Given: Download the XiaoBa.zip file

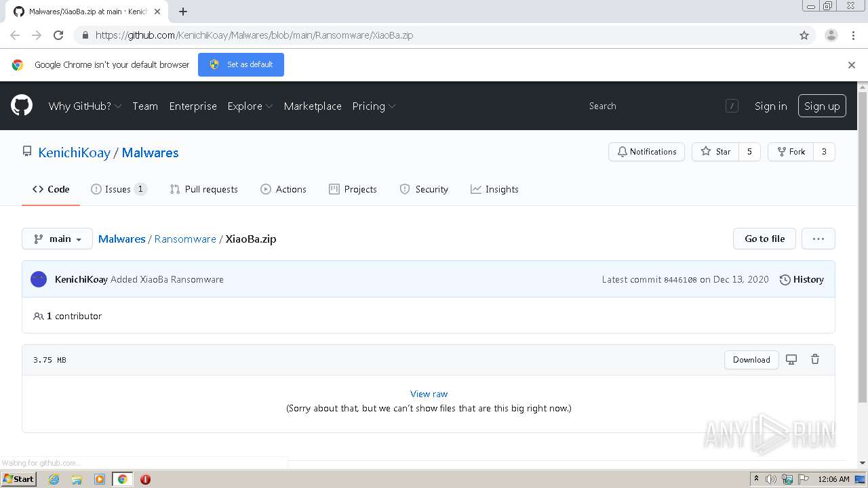Looking at the screenshot, I should pyautogui.click(x=751, y=360).
